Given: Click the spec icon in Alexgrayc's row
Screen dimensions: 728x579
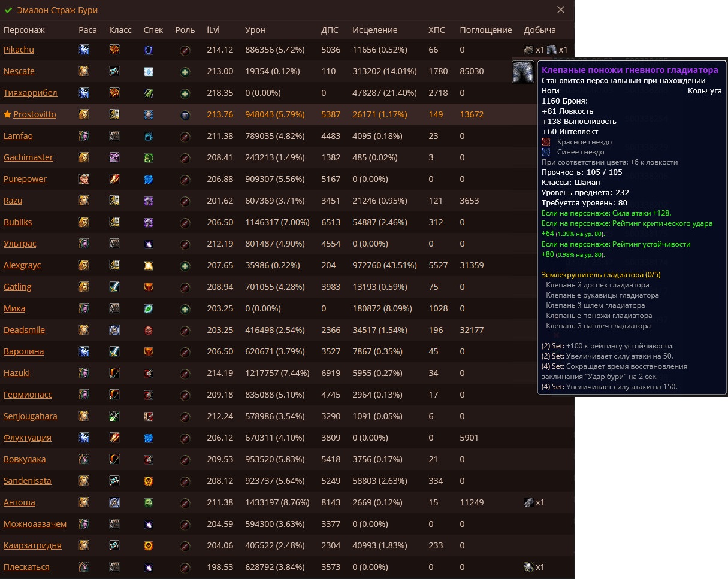Looking at the screenshot, I should [149, 265].
